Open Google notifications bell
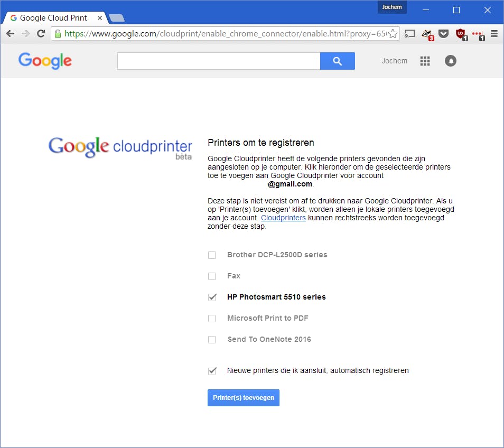Screen dimensions: 504x448 point(451,61)
